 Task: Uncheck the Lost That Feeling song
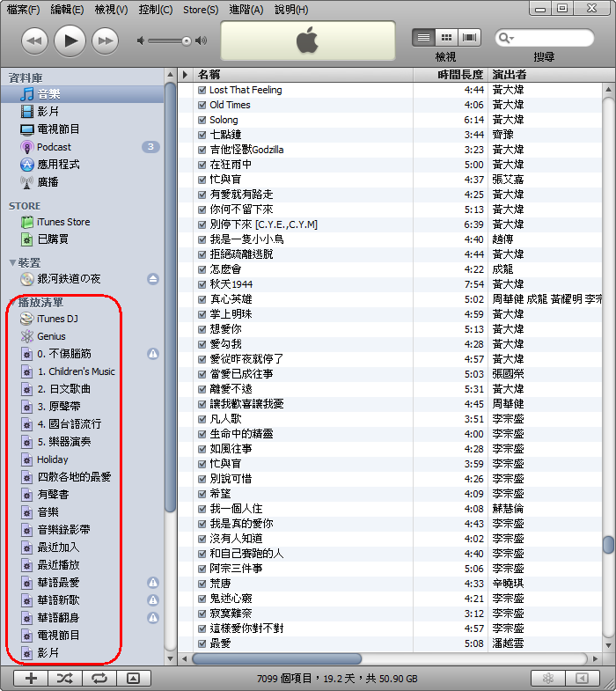click(x=202, y=90)
